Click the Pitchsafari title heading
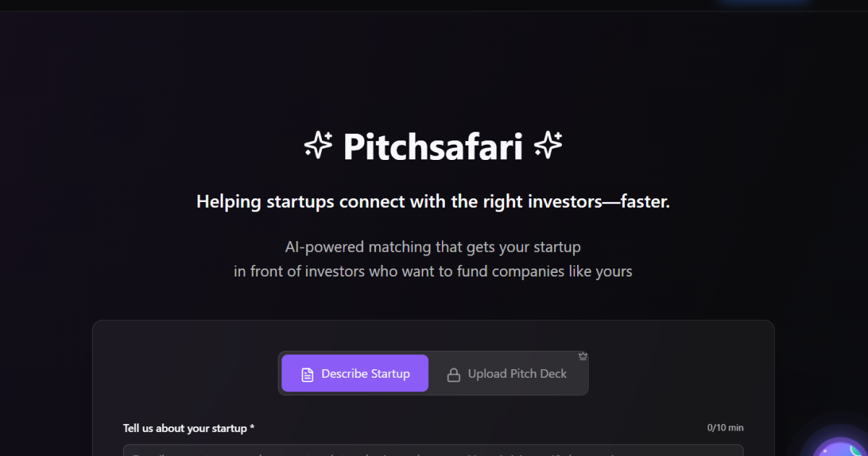 tap(433, 146)
